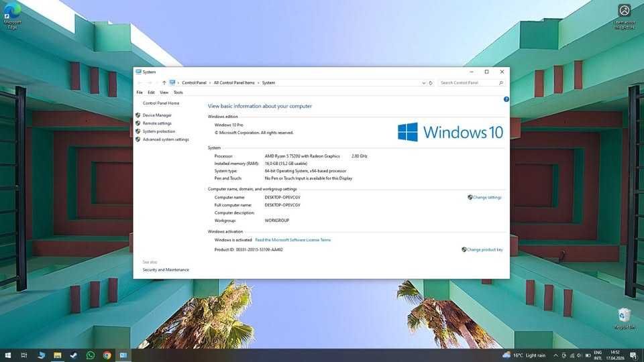
Task: Select All Control Panel Items breadcrumb
Action: click(234, 83)
